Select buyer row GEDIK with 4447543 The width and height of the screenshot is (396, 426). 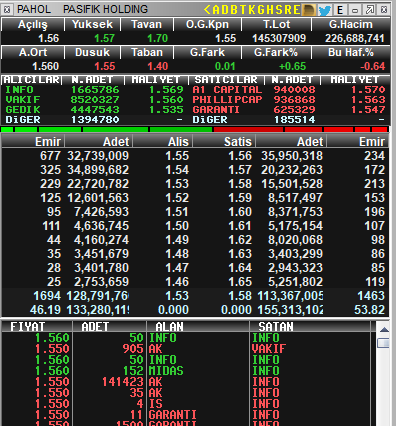click(x=94, y=110)
